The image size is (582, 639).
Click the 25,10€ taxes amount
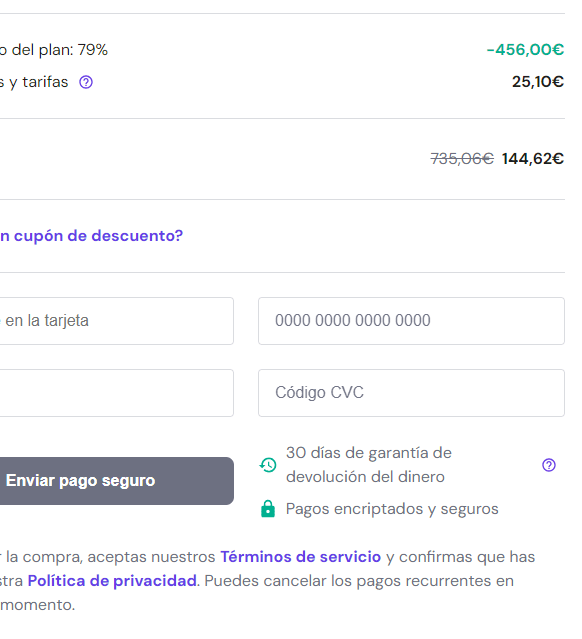pyautogui.click(x=538, y=82)
